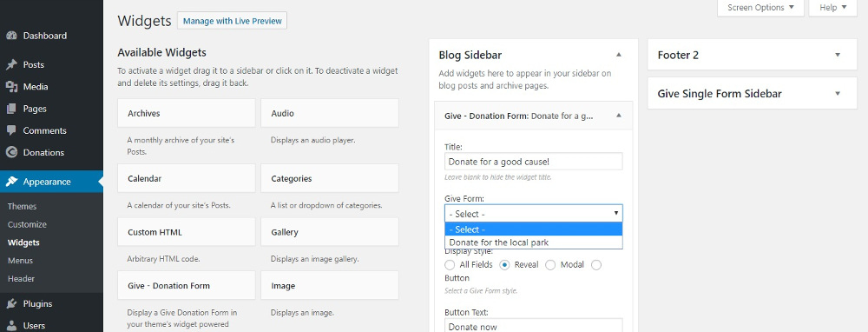The image size is (868, 332).
Task: Click the widget Title input field
Action: 534,162
